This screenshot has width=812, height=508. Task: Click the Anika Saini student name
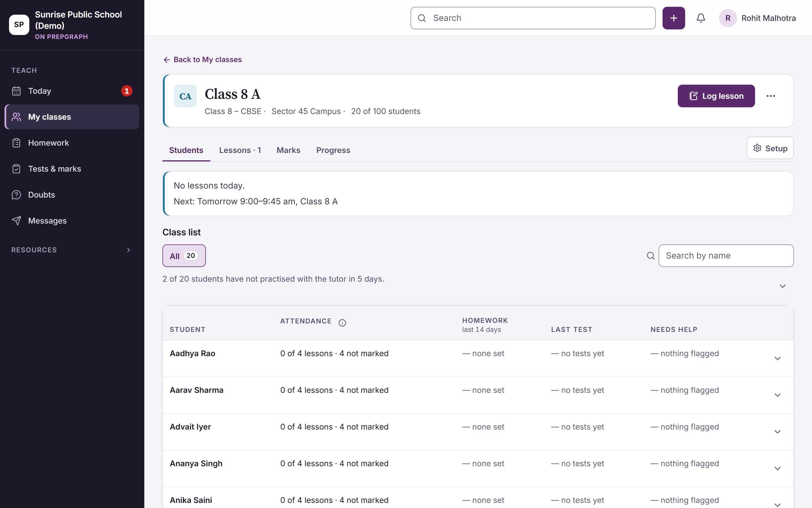point(191,500)
